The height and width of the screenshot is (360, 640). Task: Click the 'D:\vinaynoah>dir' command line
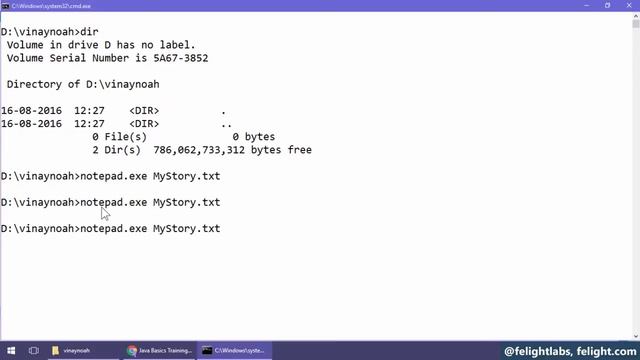click(x=49, y=32)
